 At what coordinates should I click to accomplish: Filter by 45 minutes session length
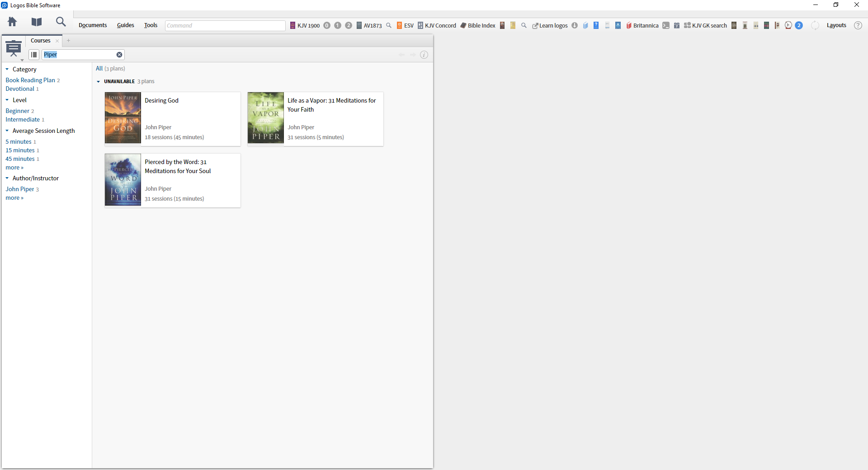click(x=20, y=159)
